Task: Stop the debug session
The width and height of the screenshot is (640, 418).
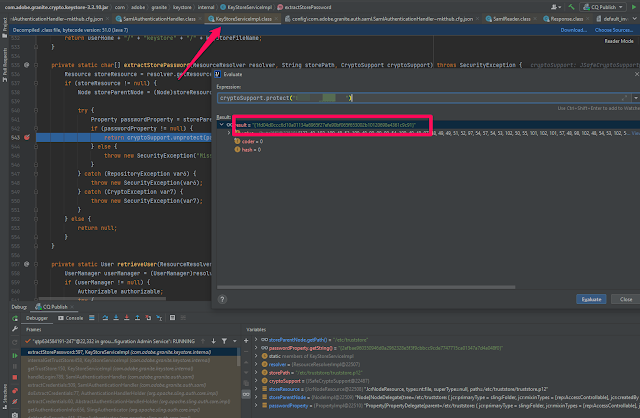Action: [x=15, y=378]
